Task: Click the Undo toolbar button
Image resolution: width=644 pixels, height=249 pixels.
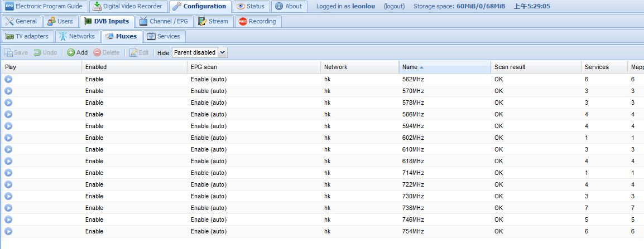Action: pos(45,52)
